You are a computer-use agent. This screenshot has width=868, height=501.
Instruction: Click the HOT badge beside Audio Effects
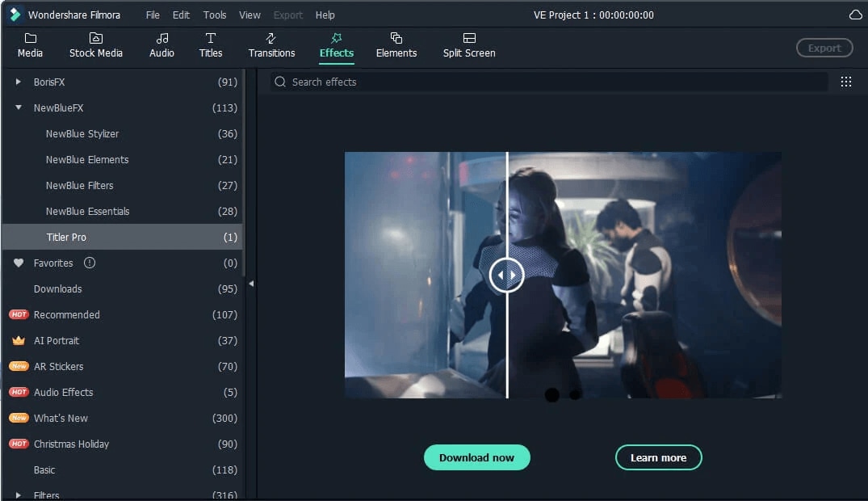[x=19, y=392]
